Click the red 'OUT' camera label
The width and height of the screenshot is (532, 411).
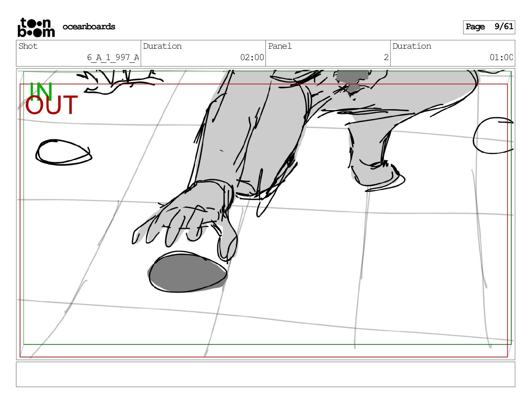pyautogui.click(x=51, y=105)
